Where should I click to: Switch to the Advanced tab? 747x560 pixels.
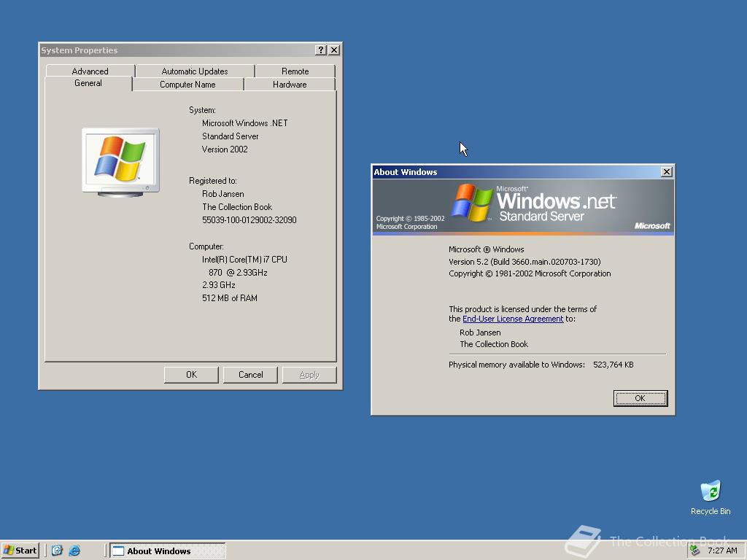tap(90, 71)
